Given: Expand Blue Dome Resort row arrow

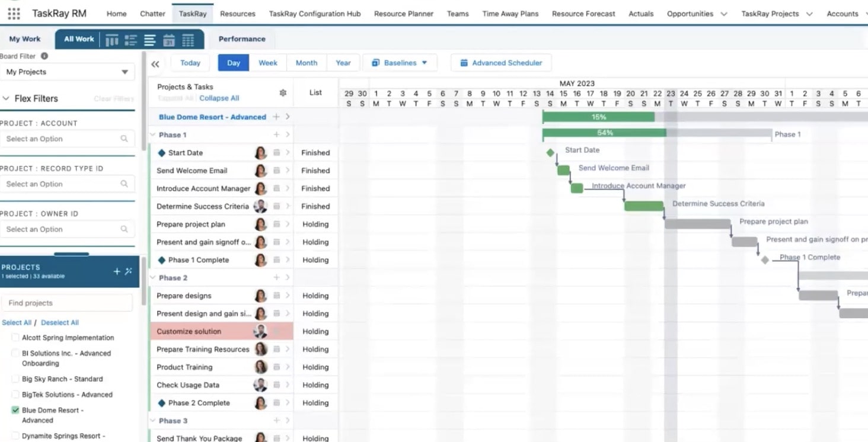Looking at the screenshot, I should click(x=288, y=117).
